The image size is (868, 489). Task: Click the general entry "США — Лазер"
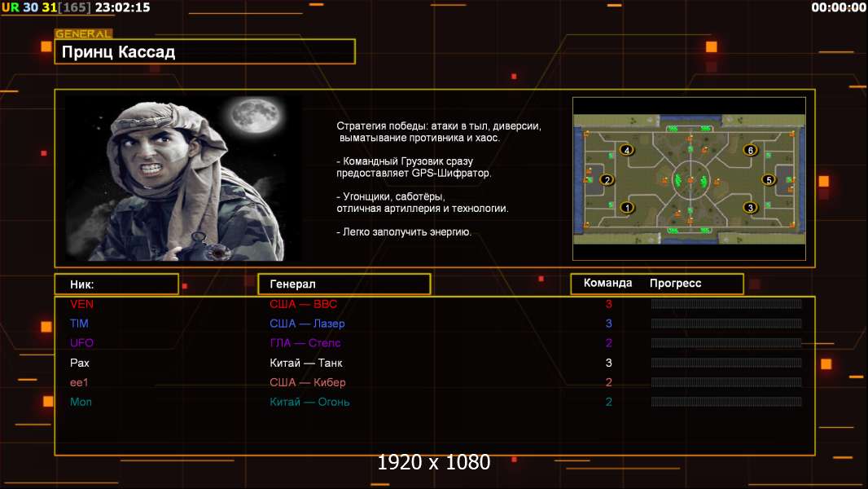point(307,324)
